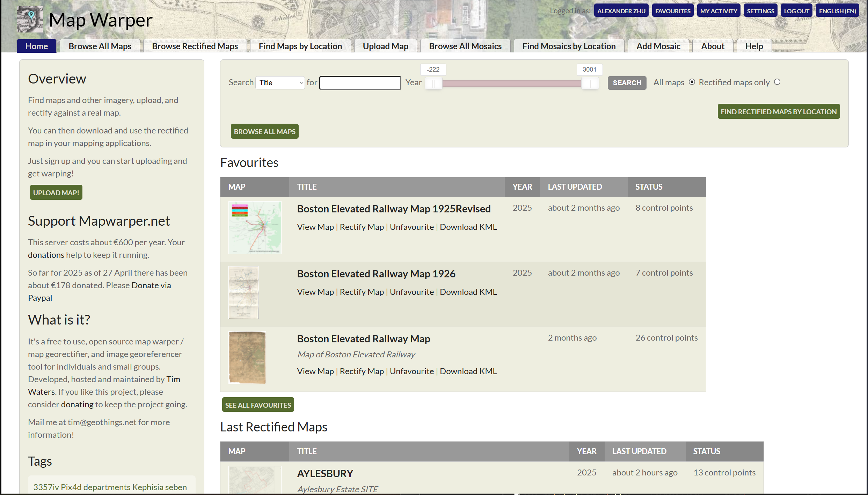Unfavourite Railway Map 1926

point(412,292)
